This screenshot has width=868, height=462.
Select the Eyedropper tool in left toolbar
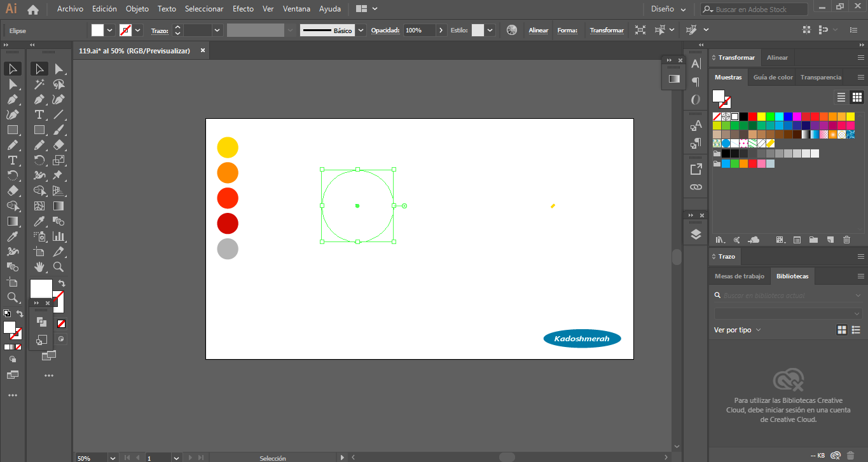(x=12, y=236)
